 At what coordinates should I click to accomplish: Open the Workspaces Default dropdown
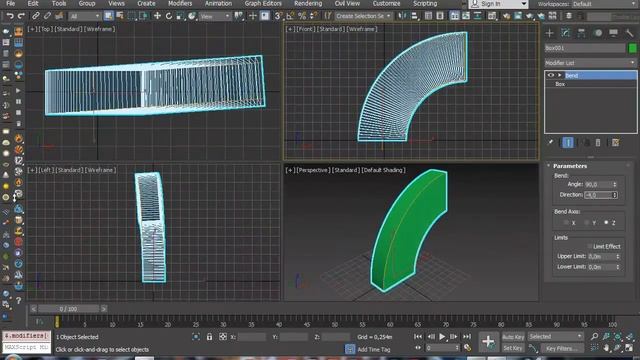pyautogui.click(x=605, y=4)
